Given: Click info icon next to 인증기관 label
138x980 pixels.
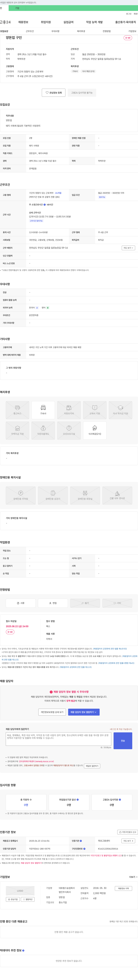Looking at the screenshot, I should click(81, 841).
